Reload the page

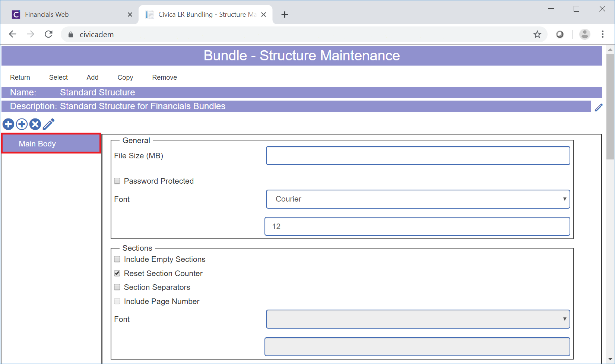48,34
